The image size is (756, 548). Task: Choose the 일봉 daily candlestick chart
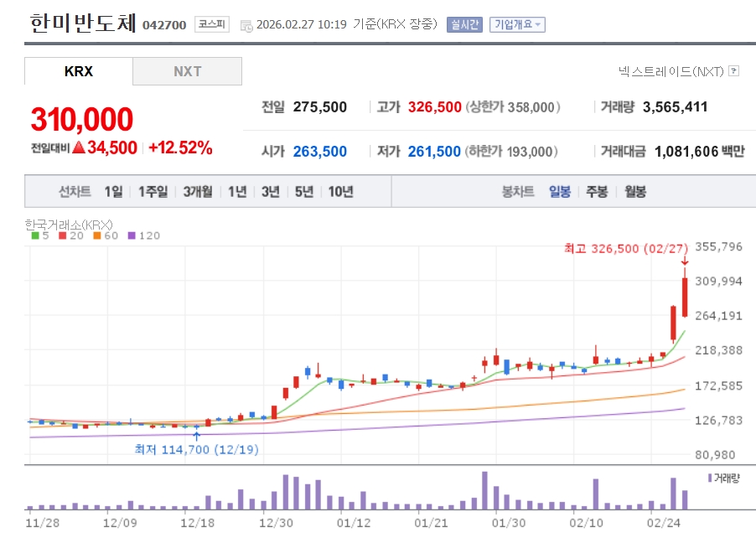pyautogui.click(x=560, y=191)
